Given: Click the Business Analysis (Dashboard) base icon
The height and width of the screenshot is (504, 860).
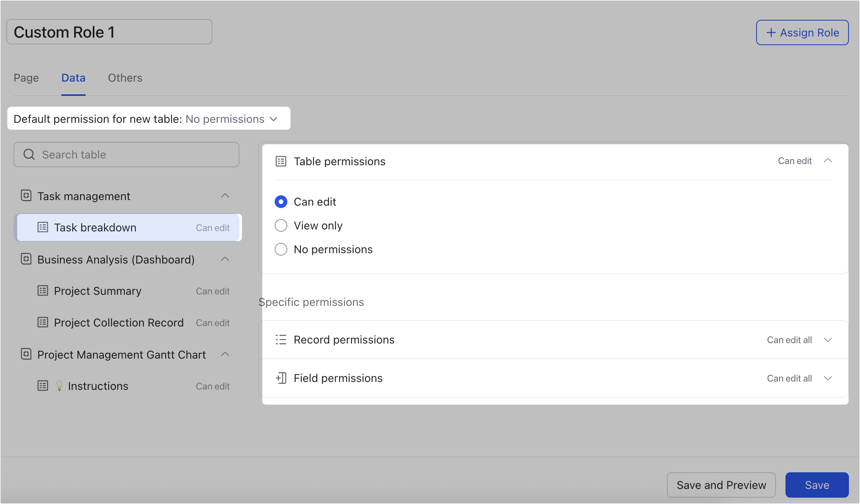Looking at the screenshot, I should pos(26,259).
